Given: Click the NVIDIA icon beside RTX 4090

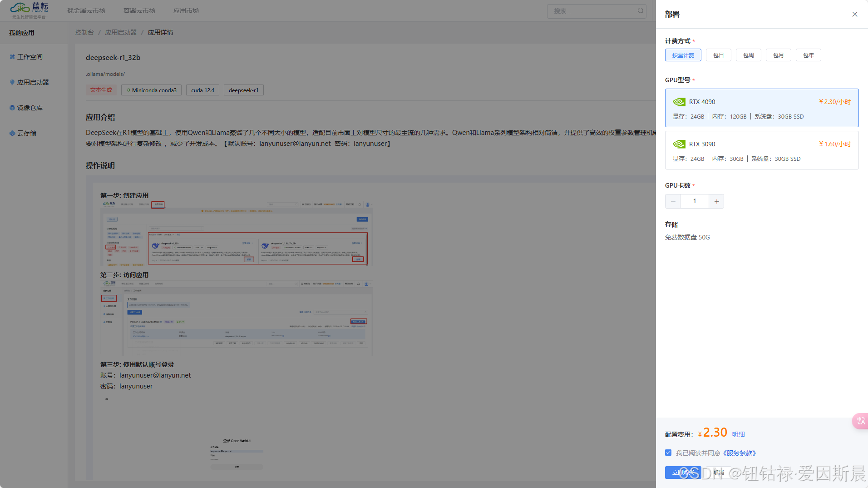Looking at the screenshot, I should point(679,102).
